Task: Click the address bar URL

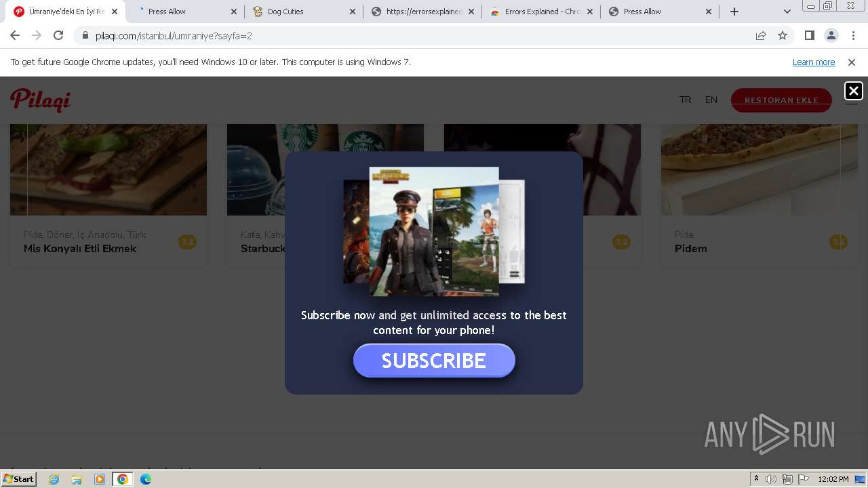Action: 174,35
